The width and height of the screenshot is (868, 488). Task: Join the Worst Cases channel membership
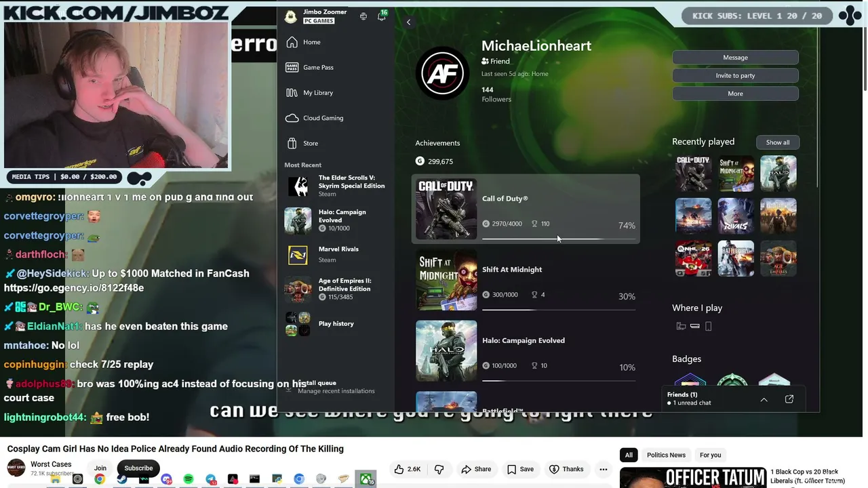pyautogui.click(x=100, y=468)
